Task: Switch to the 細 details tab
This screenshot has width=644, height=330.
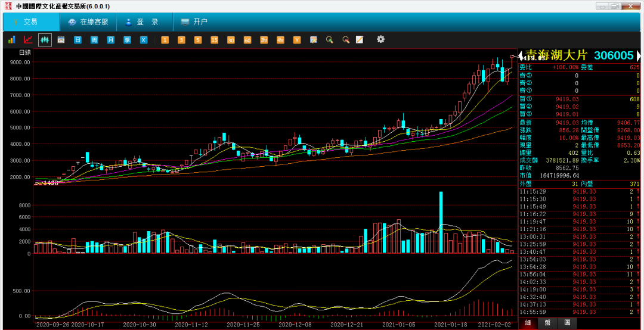Action: pos(528,323)
